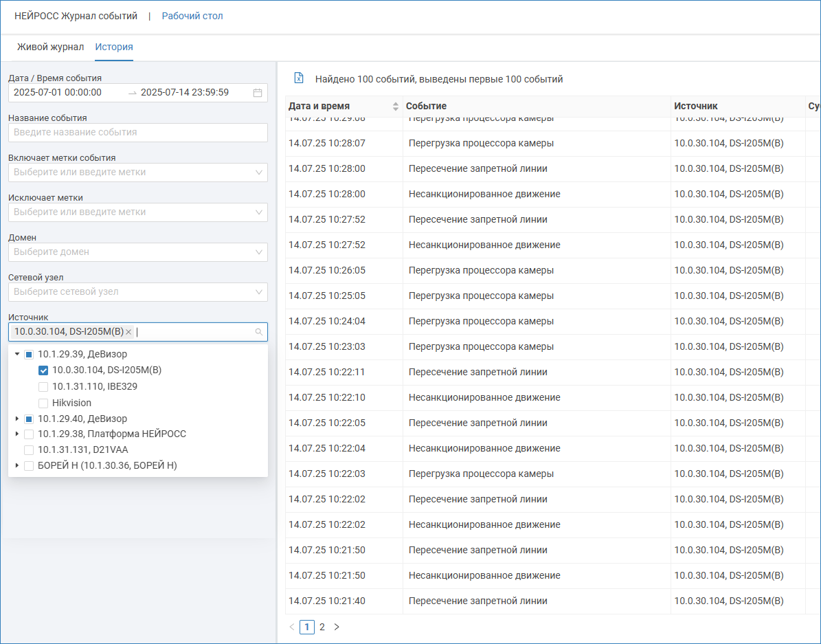Screen dimensions: 821x644
Task: Expand the БОРЕЙ Н tree node
Action: point(17,466)
